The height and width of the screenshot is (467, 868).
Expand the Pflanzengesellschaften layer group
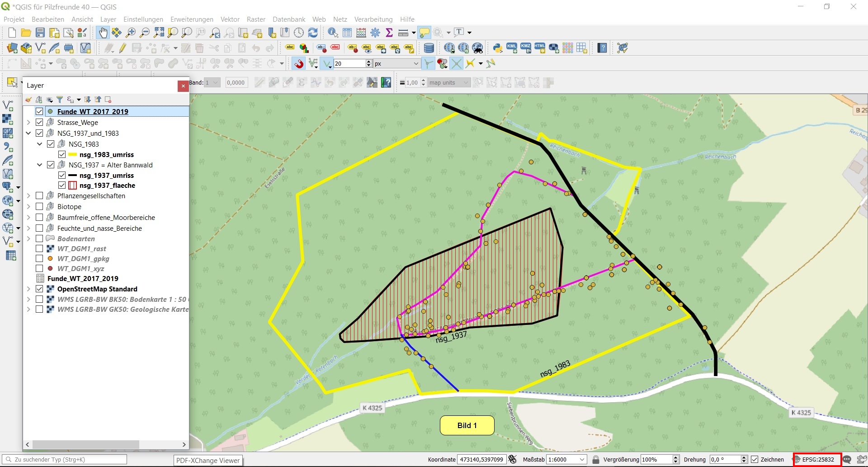click(x=28, y=196)
